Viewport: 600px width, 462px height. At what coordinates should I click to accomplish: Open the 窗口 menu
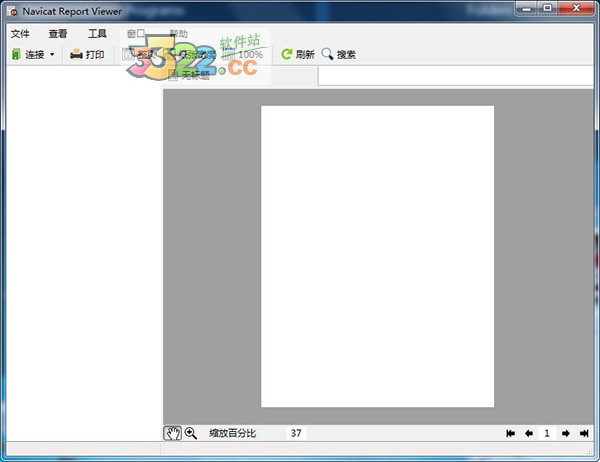[135, 34]
